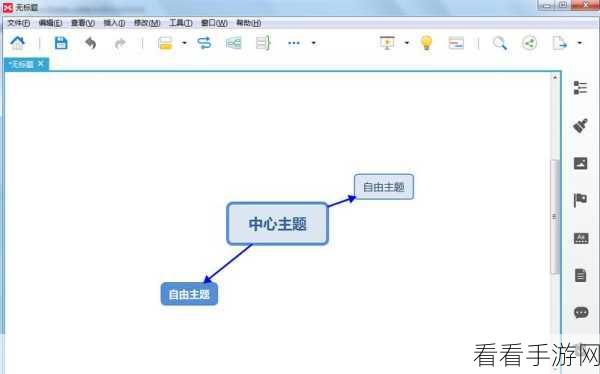Select the upper right 自由主题 topic
600x374 pixels.
pyautogui.click(x=384, y=187)
